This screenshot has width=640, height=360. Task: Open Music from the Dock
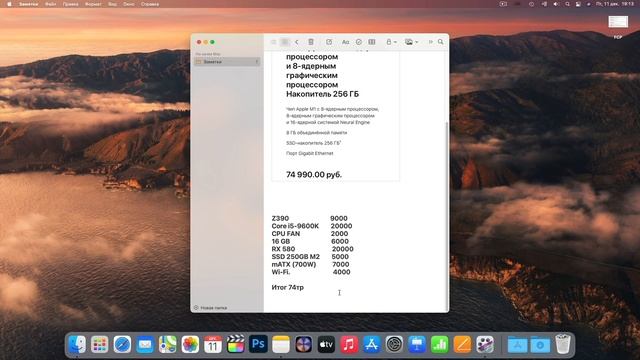pos(349,344)
